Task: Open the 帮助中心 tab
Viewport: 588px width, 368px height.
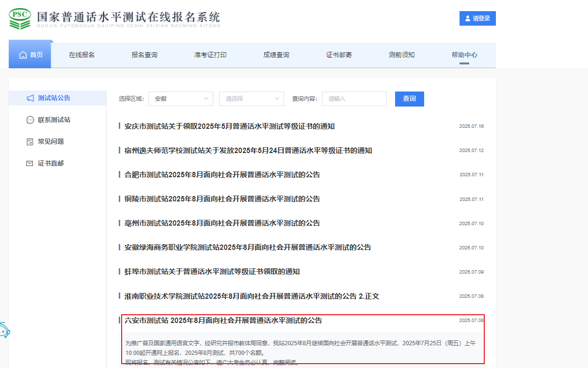Action: point(464,55)
